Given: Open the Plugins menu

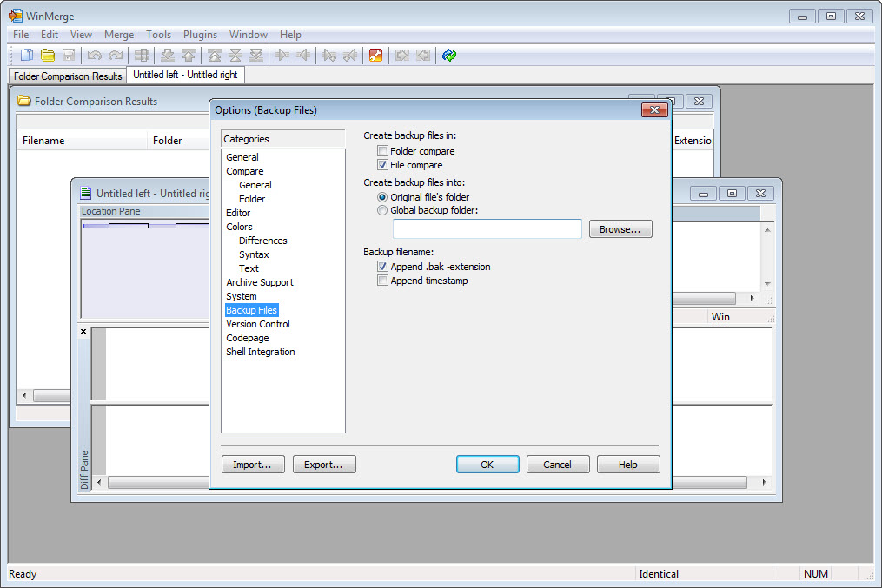Looking at the screenshot, I should pos(200,34).
